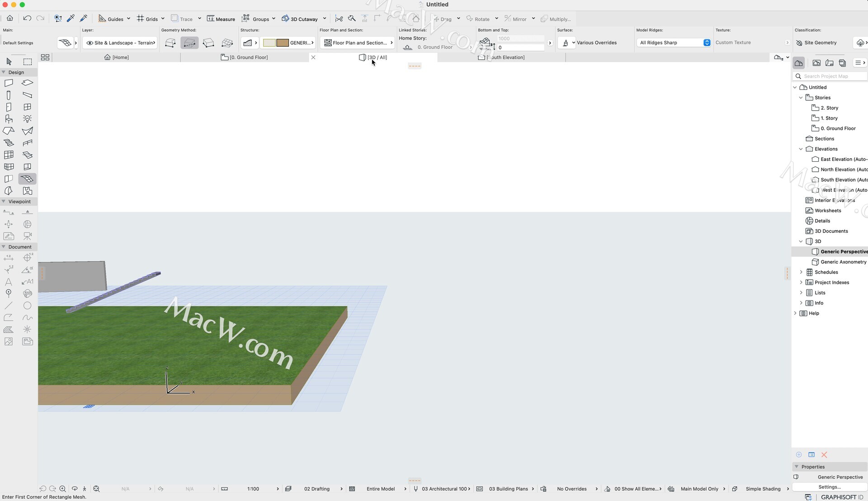Toggle Site & Landscape layer visibility eye

[x=90, y=43]
